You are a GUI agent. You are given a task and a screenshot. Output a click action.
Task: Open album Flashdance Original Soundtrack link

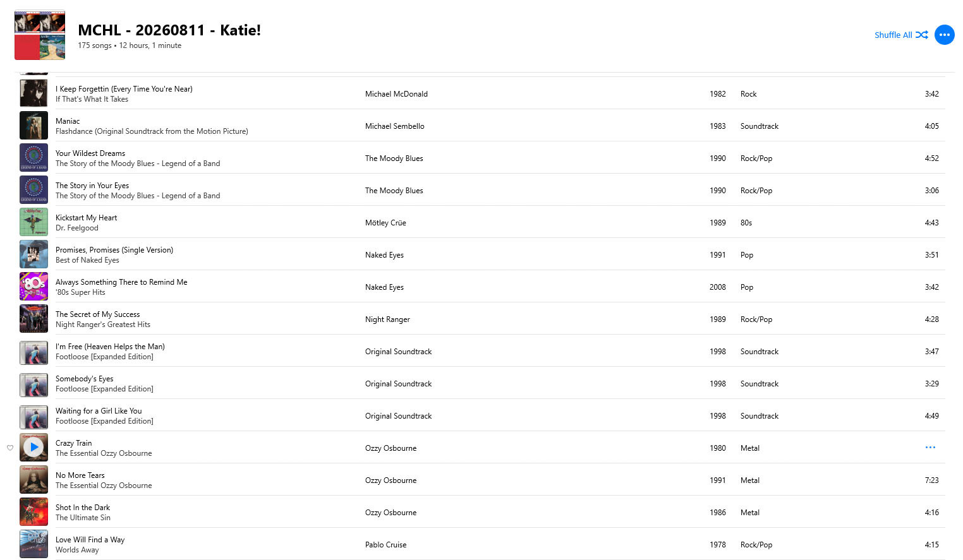click(152, 131)
